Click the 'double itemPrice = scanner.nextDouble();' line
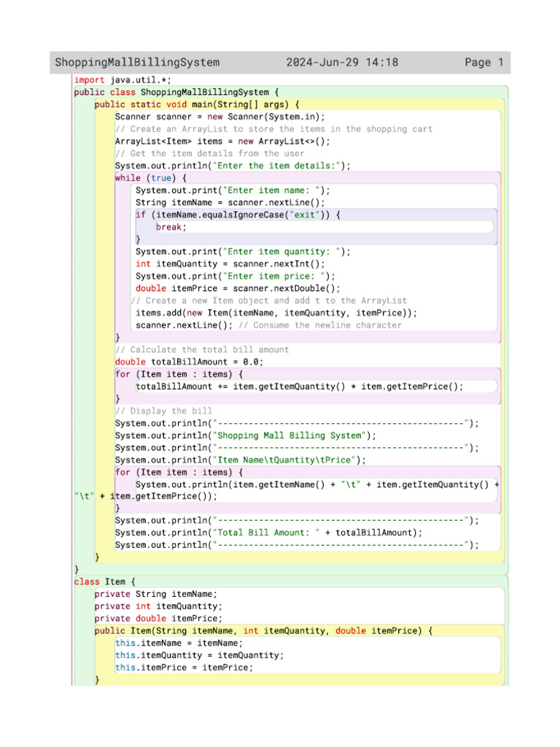This screenshot has height=747, width=560. [238, 289]
